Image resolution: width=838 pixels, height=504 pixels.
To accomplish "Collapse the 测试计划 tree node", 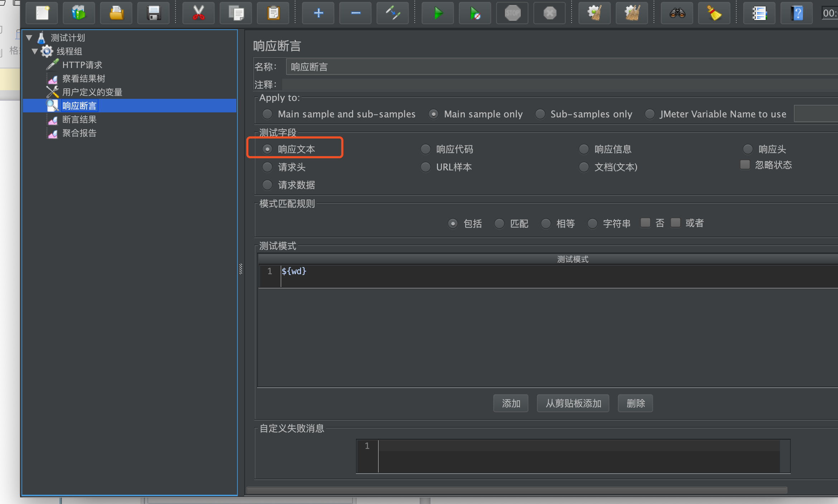I will point(29,38).
